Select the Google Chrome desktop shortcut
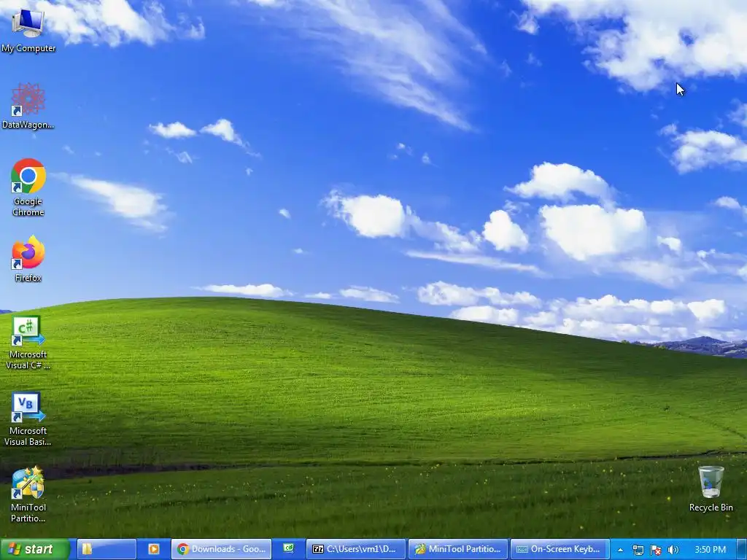 (x=28, y=187)
